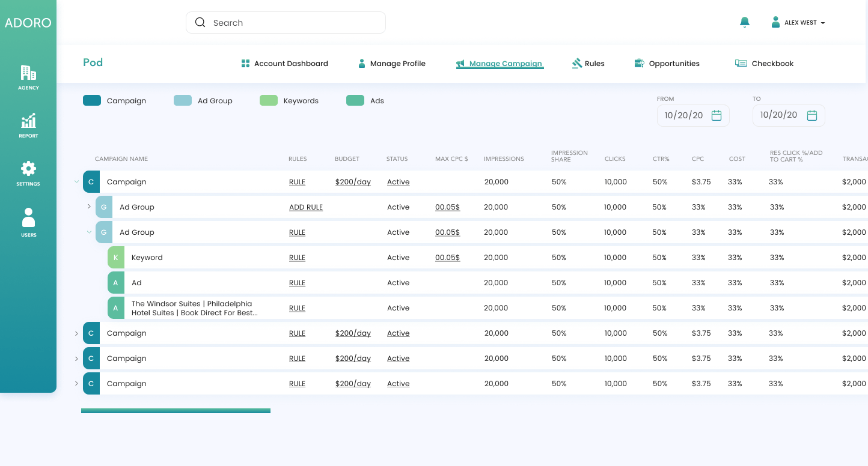This screenshot has width=868, height=466.
Task: Open the Report chart icon
Action: pos(28,121)
